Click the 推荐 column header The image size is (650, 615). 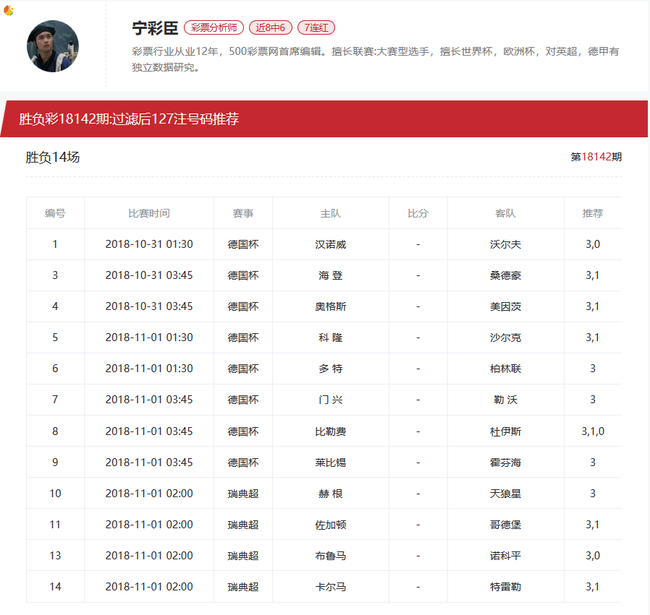(593, 213)
